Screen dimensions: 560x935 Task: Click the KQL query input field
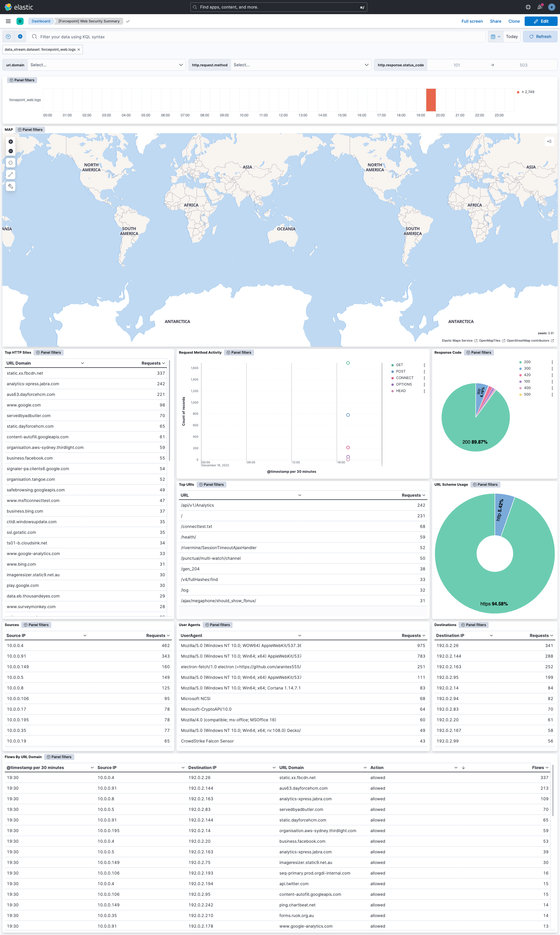coord(257,37)
